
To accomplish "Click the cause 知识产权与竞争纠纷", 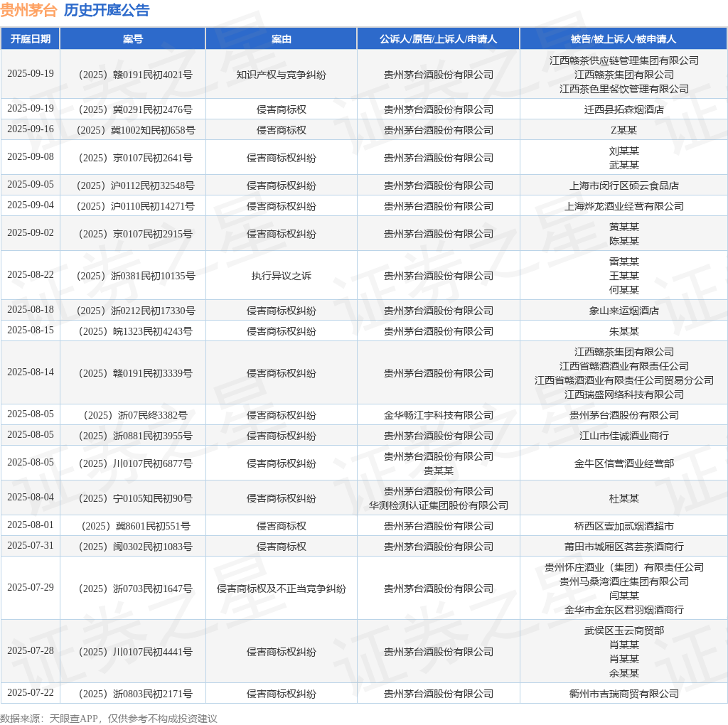I will tap(282, 75).
